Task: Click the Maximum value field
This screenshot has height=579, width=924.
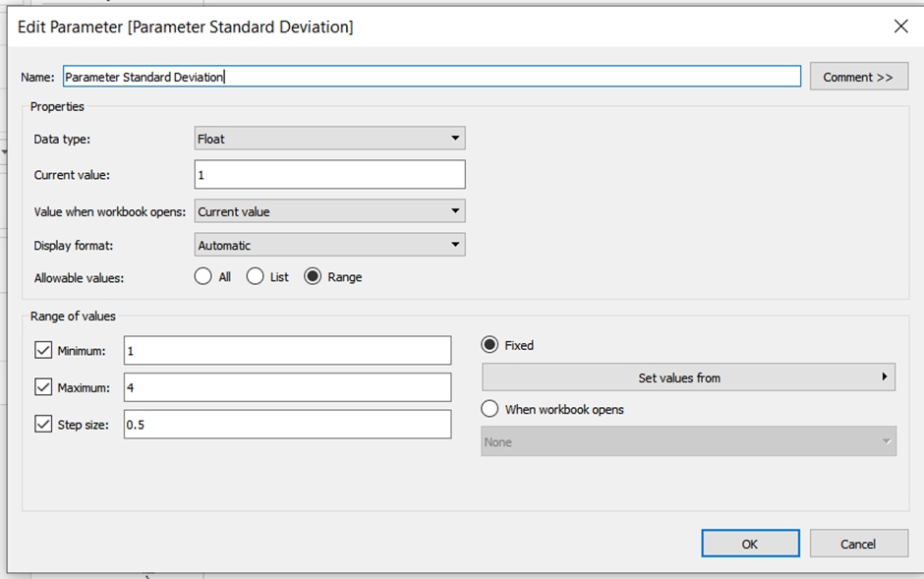Action: tap(287, 387)
